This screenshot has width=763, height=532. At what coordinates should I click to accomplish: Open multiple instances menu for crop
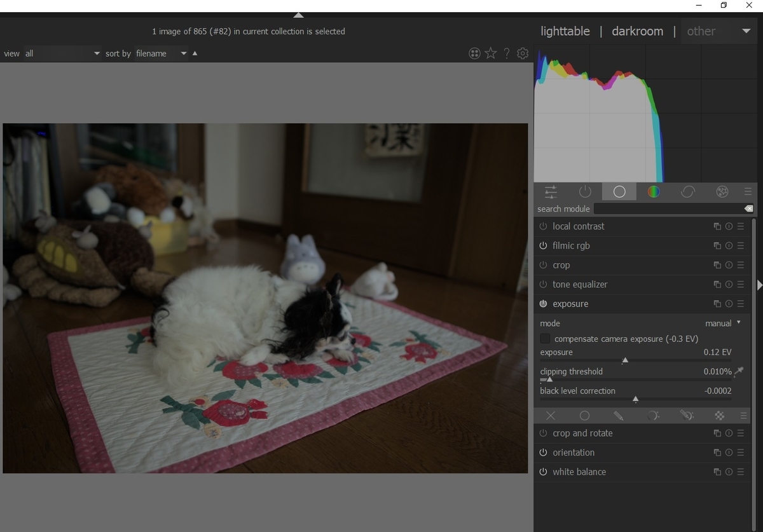point(717,265)
